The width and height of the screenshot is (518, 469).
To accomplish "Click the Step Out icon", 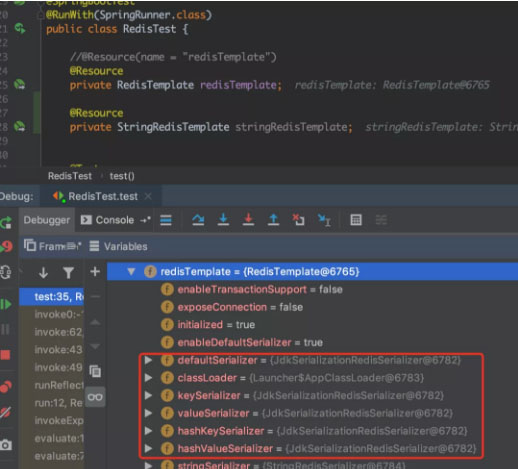I will pyautogui.click(x=273, y=220).
